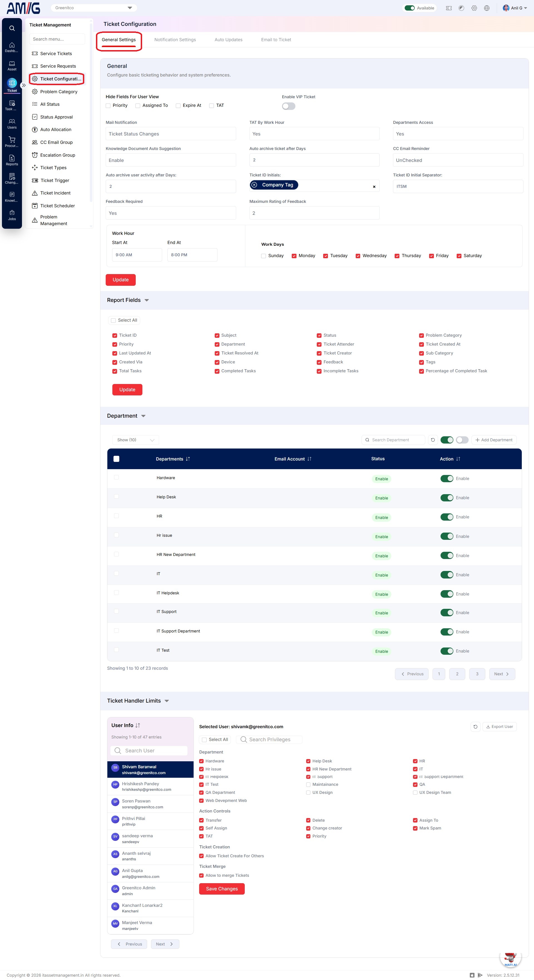Check the Hide Priority field checkbox
The height and width of the screenshot is (980, 534).
pos(108,106)
